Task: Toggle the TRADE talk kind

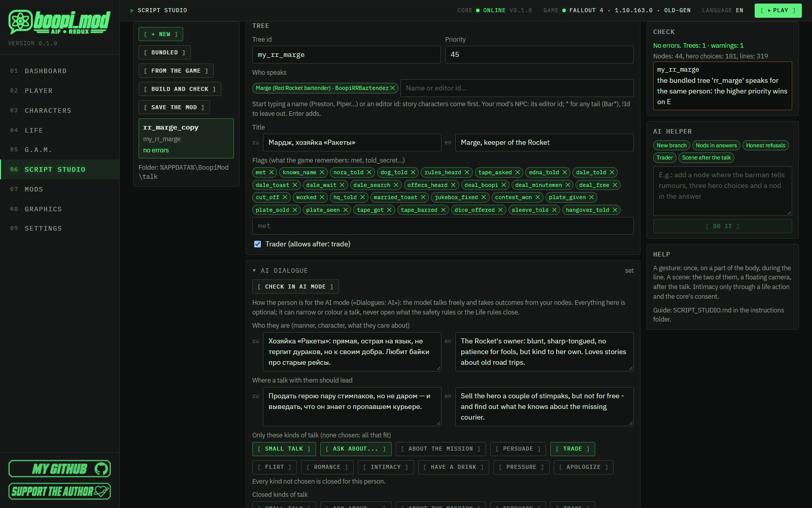Action: [x=572, y=449]
